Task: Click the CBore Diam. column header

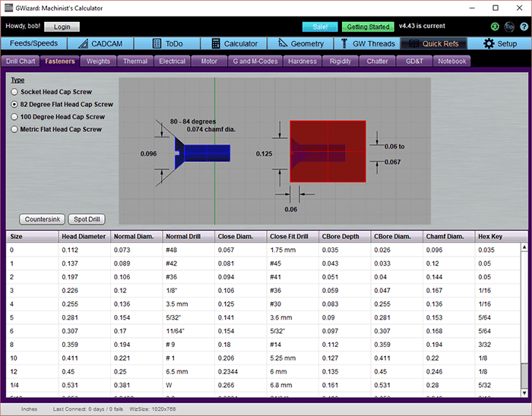Action: click(x=397, y=236)
